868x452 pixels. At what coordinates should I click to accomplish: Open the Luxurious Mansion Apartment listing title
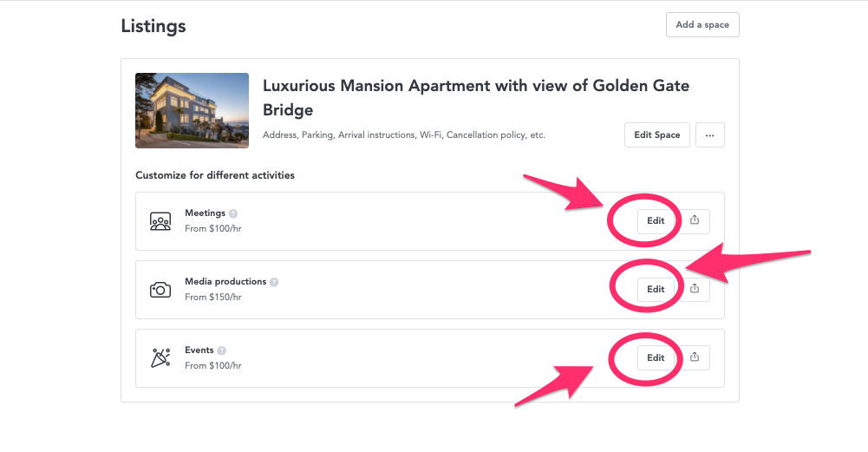point(476,97)
